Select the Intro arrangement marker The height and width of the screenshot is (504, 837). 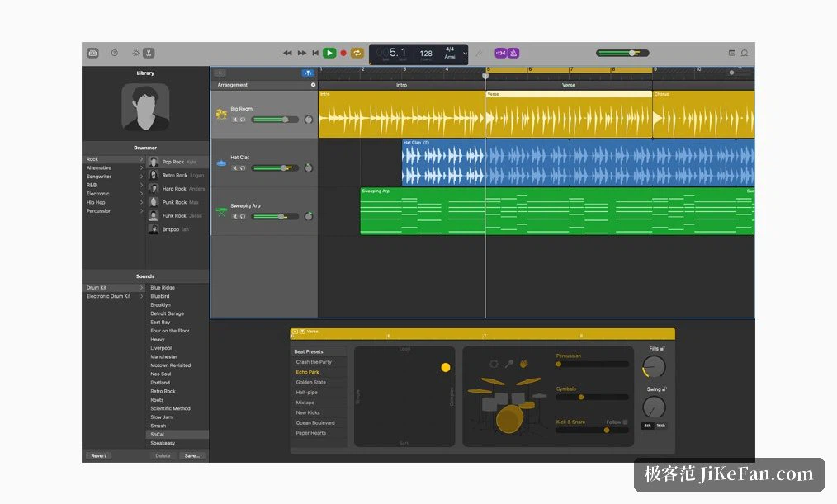click(401, 85)
